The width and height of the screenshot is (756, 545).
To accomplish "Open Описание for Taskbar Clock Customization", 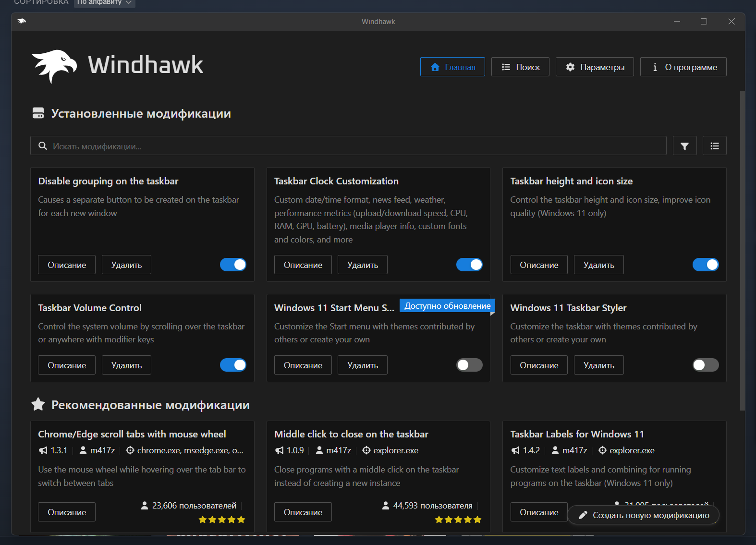I will (303, 265).
